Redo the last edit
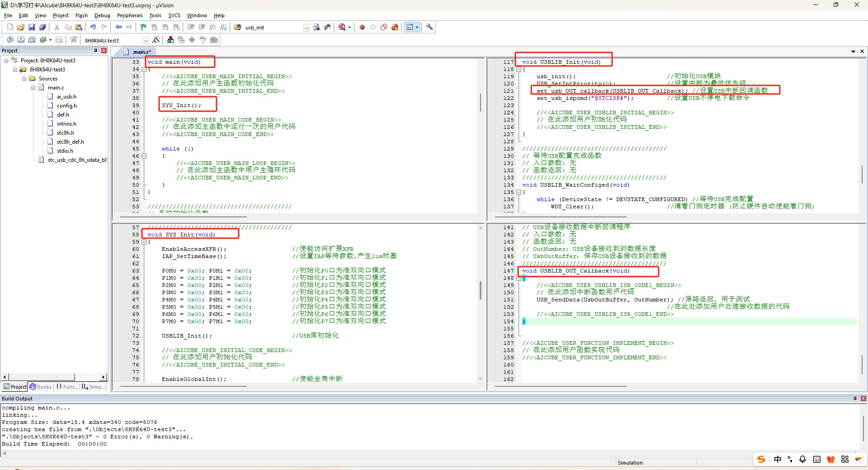 click(104, 27)
